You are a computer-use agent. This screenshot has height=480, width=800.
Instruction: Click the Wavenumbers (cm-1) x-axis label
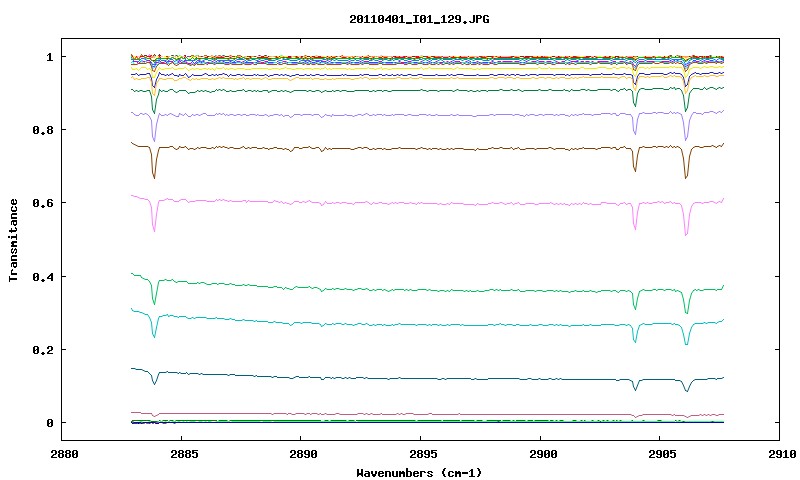point(419,473)
